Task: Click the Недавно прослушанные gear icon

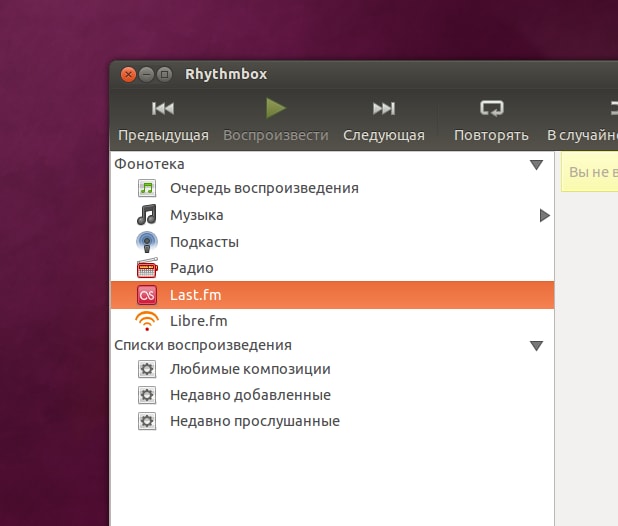Action: click(x=147, y=421)
